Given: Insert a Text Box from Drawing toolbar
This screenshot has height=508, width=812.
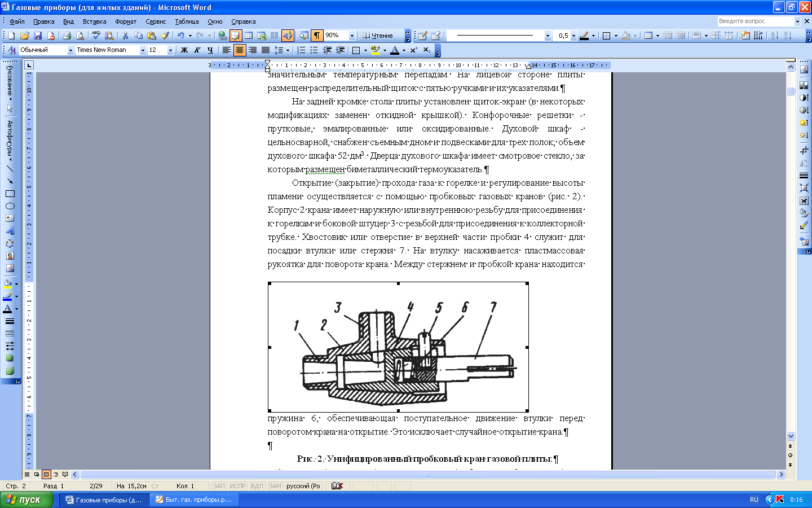Looking at the screenshot, I should point(10,218).
